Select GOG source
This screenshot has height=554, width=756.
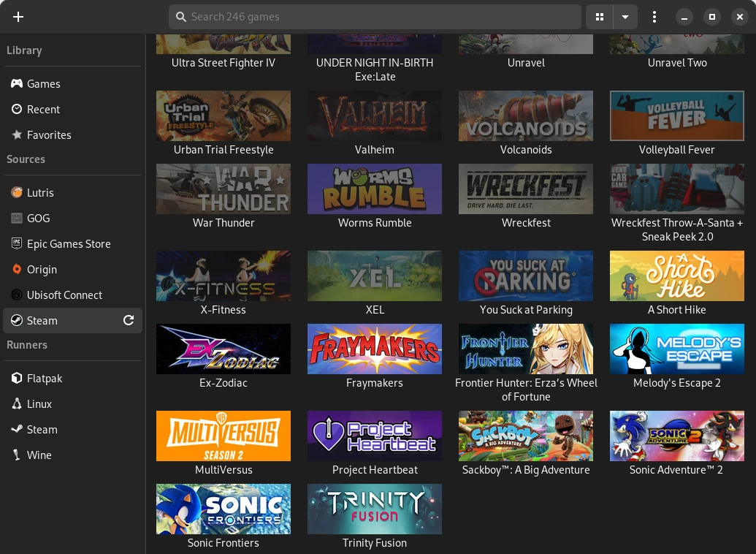click(x=72, y=218)
